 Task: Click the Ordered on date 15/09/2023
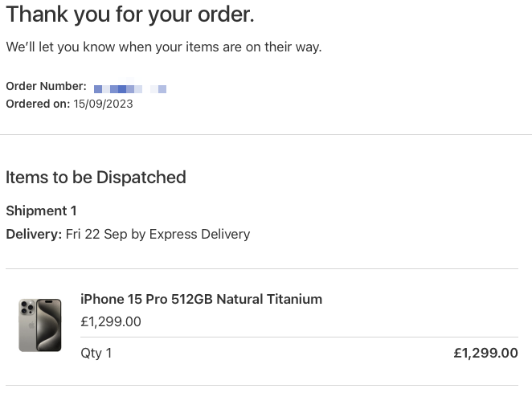coord(103,104)
